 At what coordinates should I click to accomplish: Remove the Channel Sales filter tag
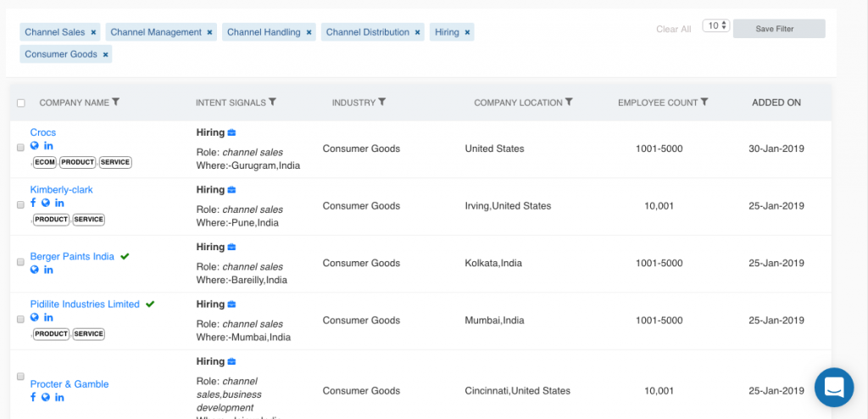pyautogui.click(x=93, y=32)
